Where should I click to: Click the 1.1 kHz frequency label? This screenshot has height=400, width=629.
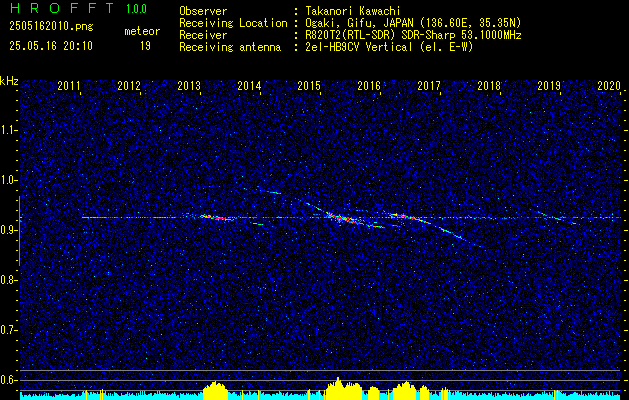click(8, 130)
